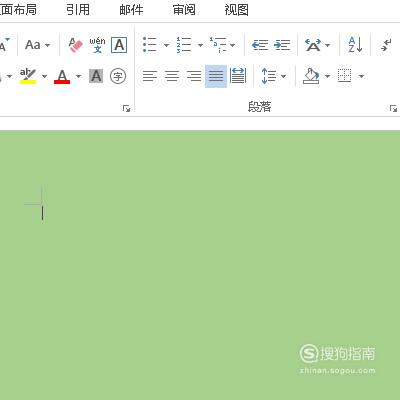The width and height of the screenshot is (400, 400).
Task: Expand the Borders dropdown arrow
Action: 361,76
